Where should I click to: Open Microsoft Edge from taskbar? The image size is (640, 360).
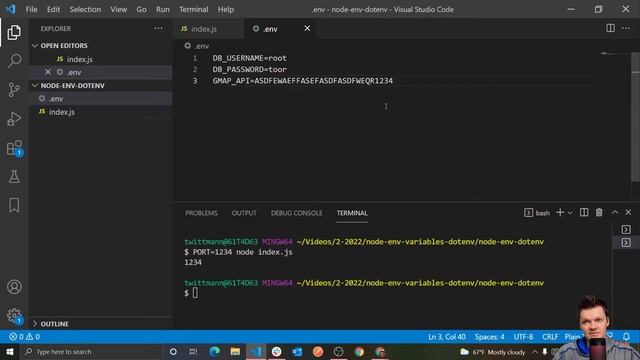click(214, 351)
